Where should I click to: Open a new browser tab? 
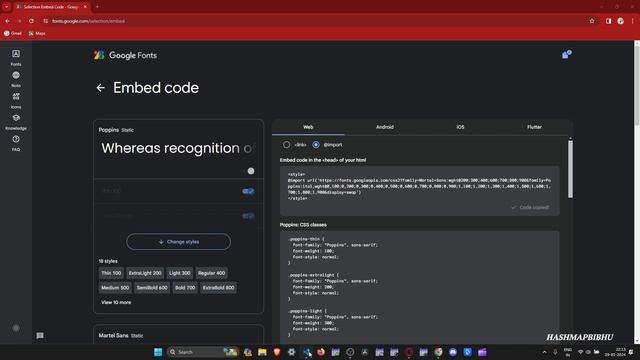(97, 7)
